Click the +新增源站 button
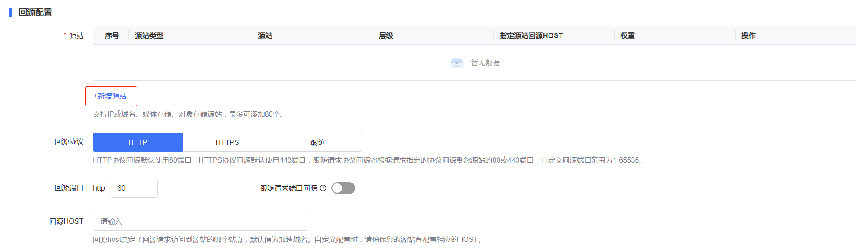Image resolution: width=868 pixels, height=249 pixels. pos(111,96)
